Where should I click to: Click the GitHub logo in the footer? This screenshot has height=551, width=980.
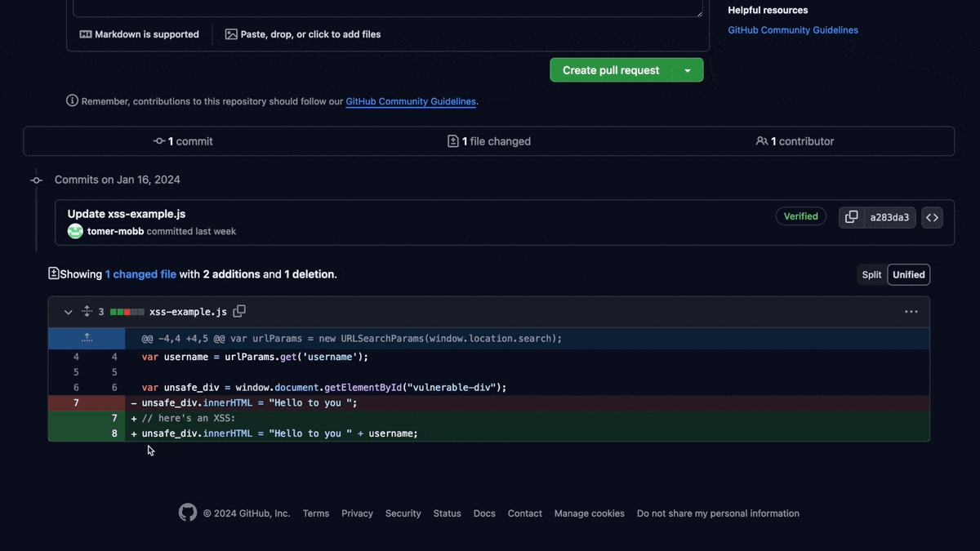(187, 512)
